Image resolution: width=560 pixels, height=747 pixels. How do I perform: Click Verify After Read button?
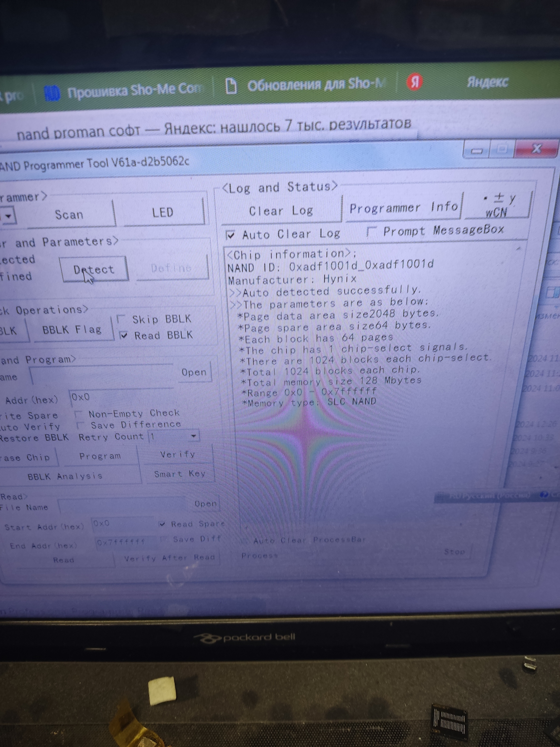170,557
